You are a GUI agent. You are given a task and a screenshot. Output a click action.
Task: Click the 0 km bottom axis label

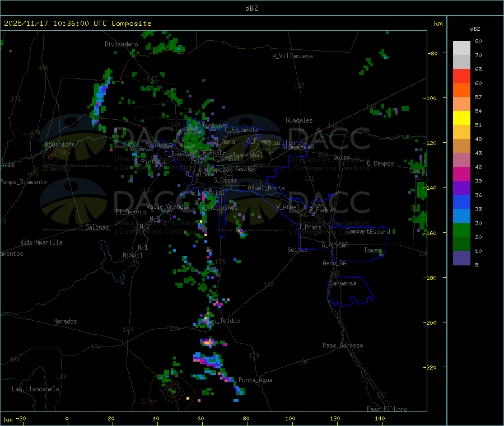click(67, 418)
